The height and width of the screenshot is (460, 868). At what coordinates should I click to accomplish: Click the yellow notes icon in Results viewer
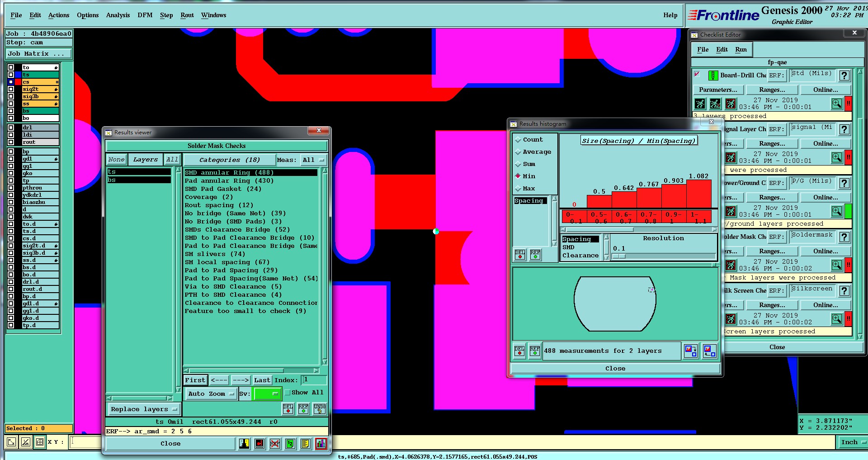(306, 444)
